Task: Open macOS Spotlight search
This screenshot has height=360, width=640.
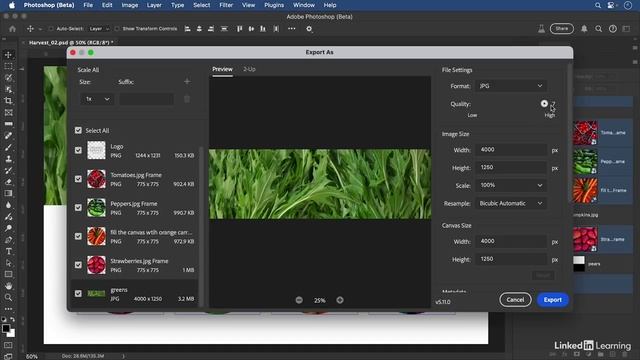Action: point(598,5)
